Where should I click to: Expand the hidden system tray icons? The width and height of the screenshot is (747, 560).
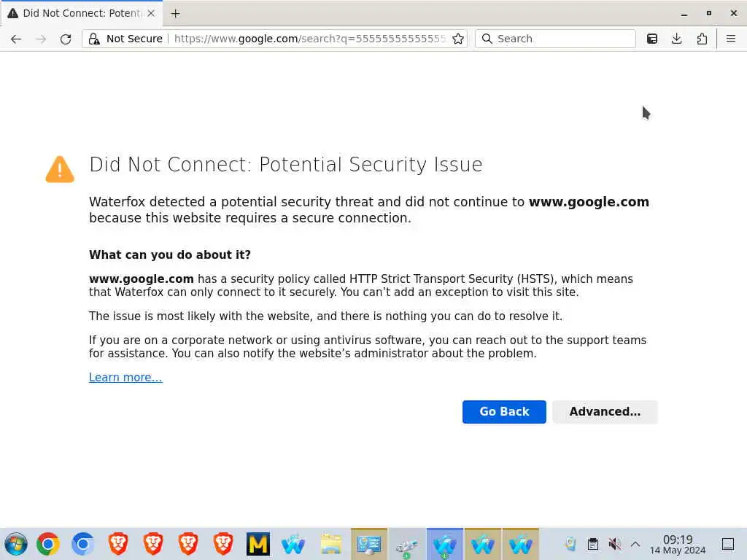[x=635, y=544]
